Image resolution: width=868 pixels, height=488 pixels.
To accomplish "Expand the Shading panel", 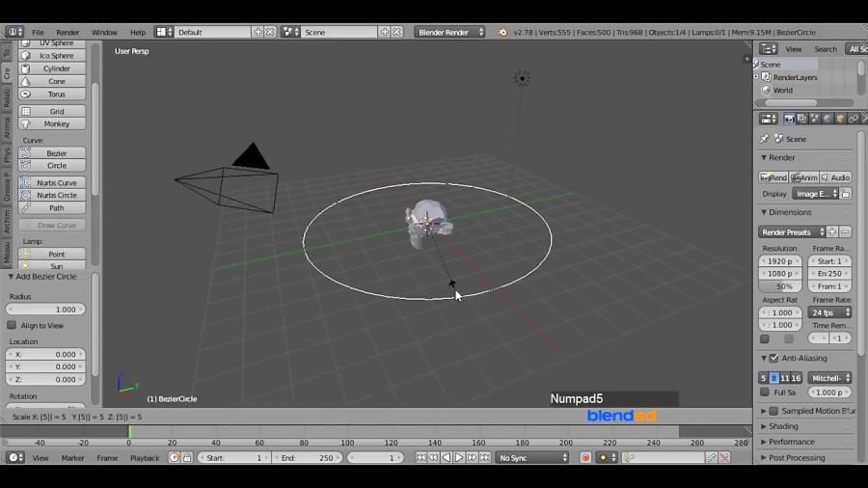I will 764,426.
